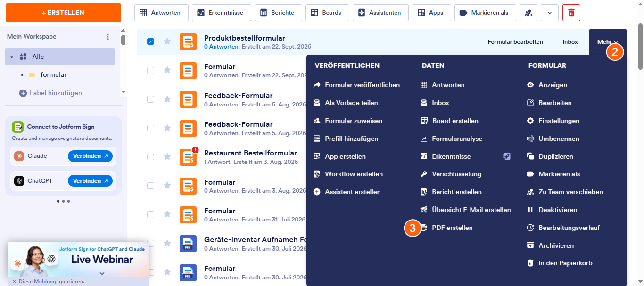
Task: Open Erkenntnisse in the top toolbar
Action: [x=222, y=13]
